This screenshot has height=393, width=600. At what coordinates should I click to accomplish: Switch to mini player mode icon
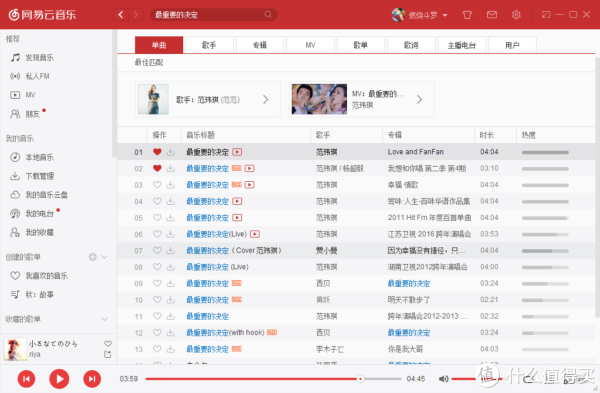coord(546,15)
